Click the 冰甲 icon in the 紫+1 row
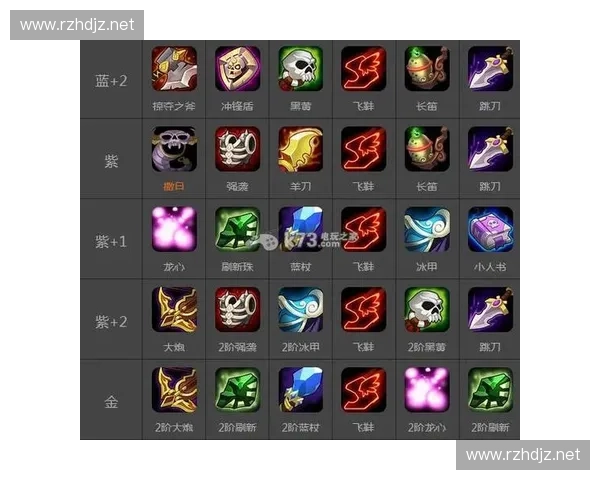The height and width of the screenshot is (480, 600). click(x=427, y=229)
